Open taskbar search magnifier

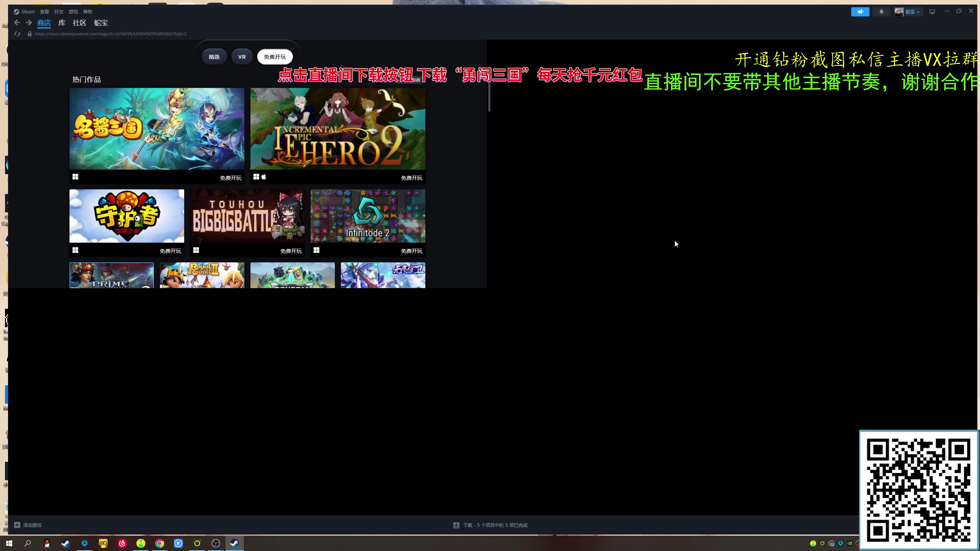click(x=28, y=543)
